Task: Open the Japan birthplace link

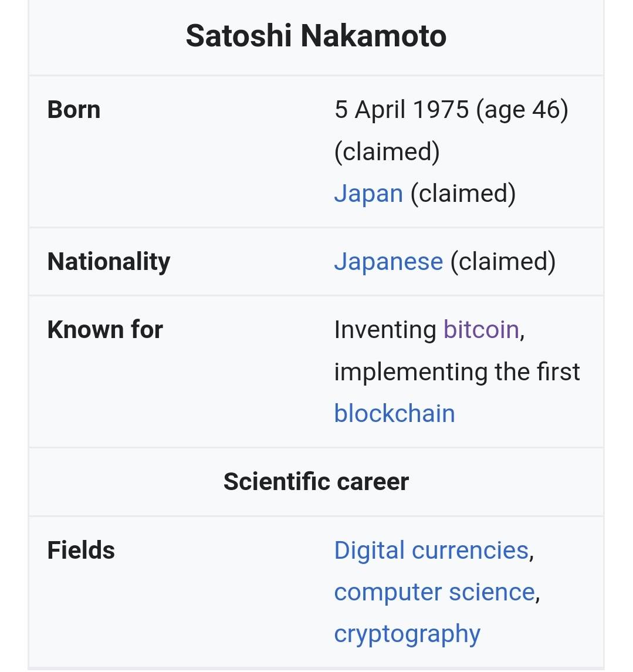Action: point(368,193)
